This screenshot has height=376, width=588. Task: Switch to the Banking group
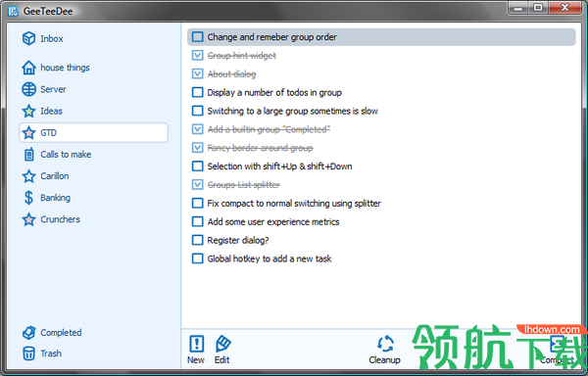pyautogui.click(x=55, y=198)
